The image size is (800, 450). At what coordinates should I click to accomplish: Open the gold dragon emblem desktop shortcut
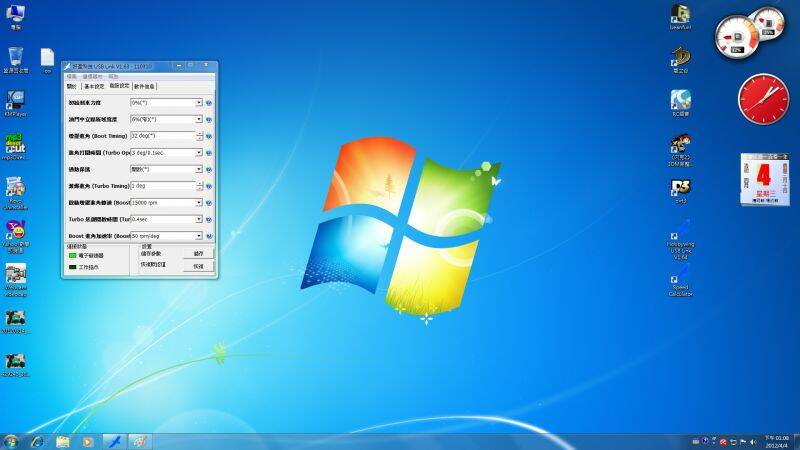[x=680, y=60]
